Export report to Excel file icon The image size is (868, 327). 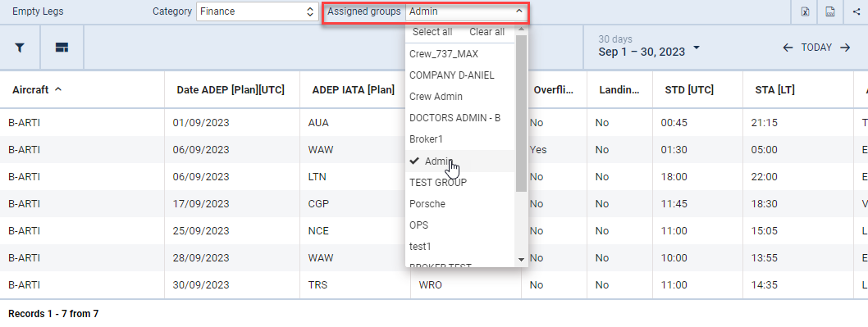(806, 11)
